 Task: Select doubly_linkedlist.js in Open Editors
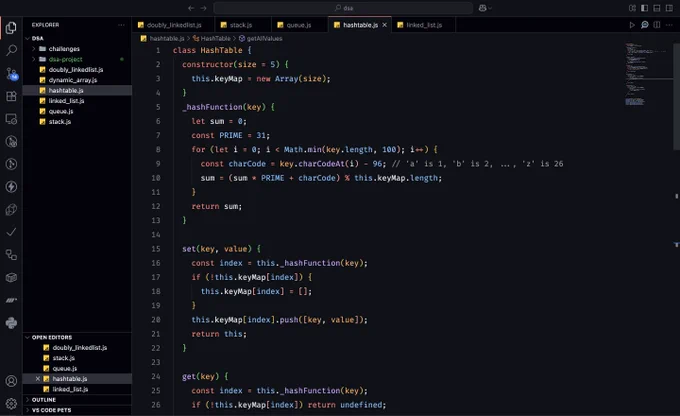click(x=77, y=347)
